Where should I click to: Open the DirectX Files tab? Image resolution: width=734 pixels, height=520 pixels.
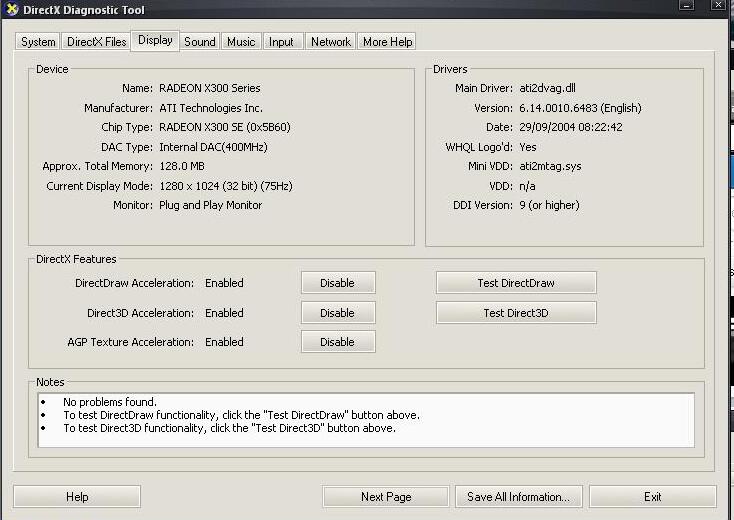(x=96, y=42)
